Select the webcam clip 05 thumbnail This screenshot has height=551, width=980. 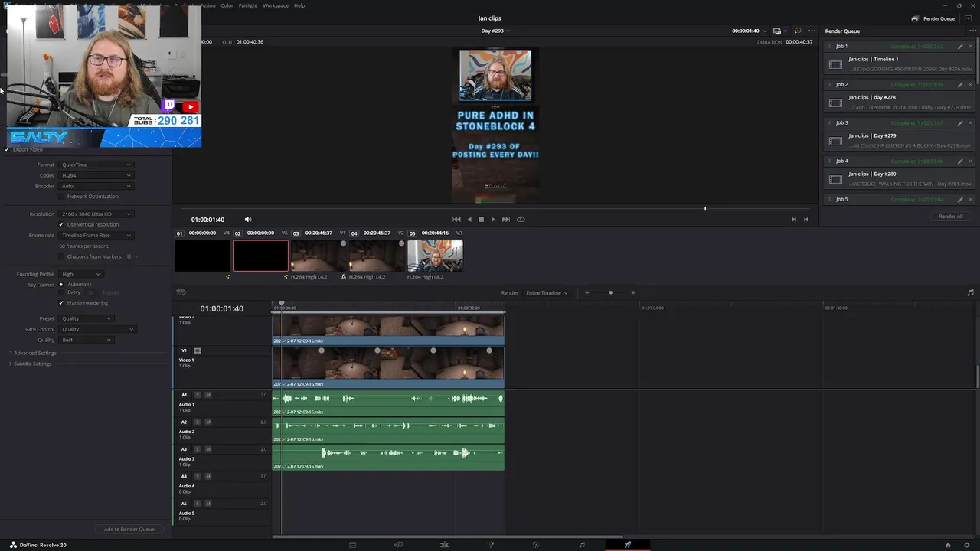coord(435,256)
